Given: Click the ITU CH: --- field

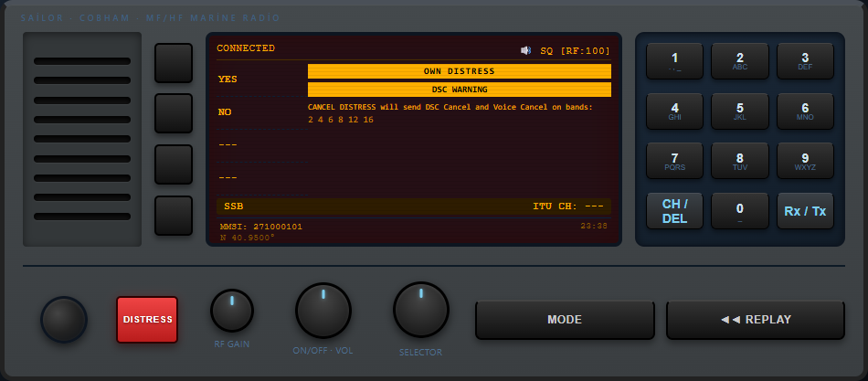Looking at the screenshot, I should click(x=568, y=206).
